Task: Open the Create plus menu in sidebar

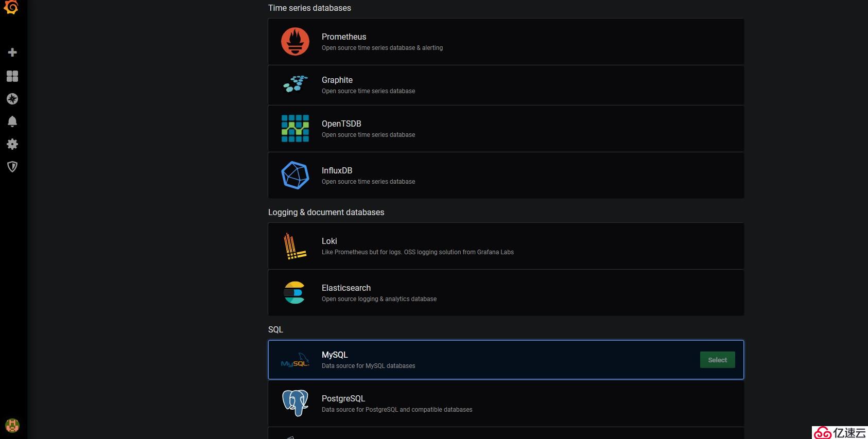Action: coord(12,52)
